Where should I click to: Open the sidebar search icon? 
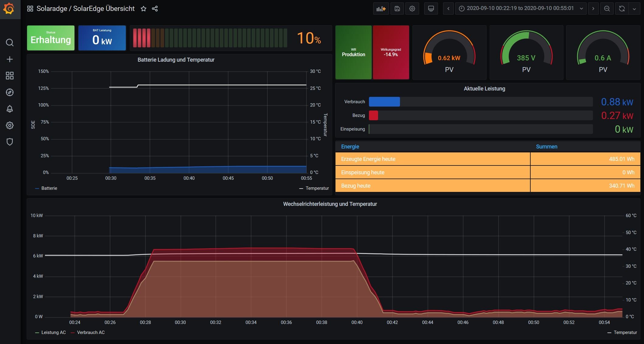(10, 43)
